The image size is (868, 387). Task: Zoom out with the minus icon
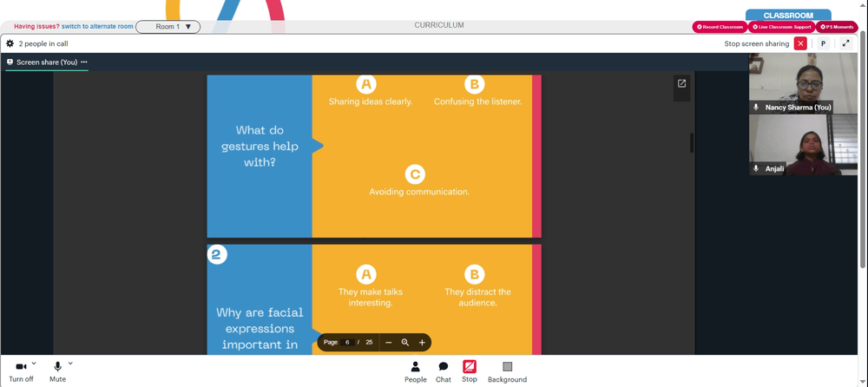pyautogui.click(x=389, y=343)
